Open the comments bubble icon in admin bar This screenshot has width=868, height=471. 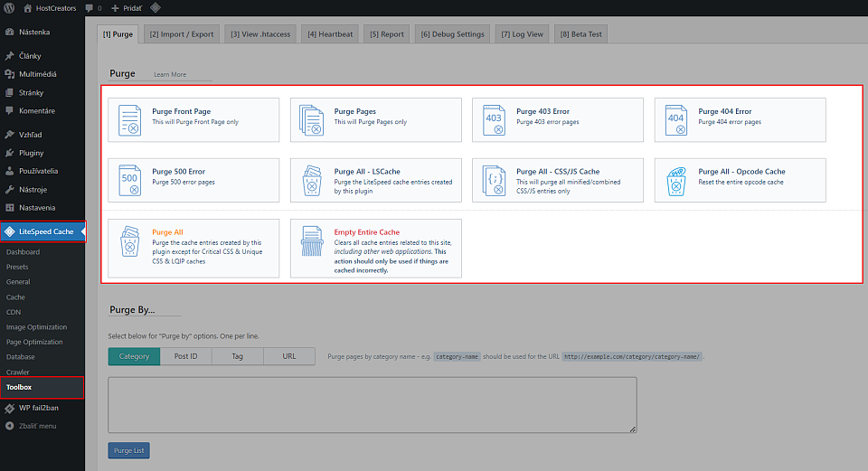pos(90,8)
